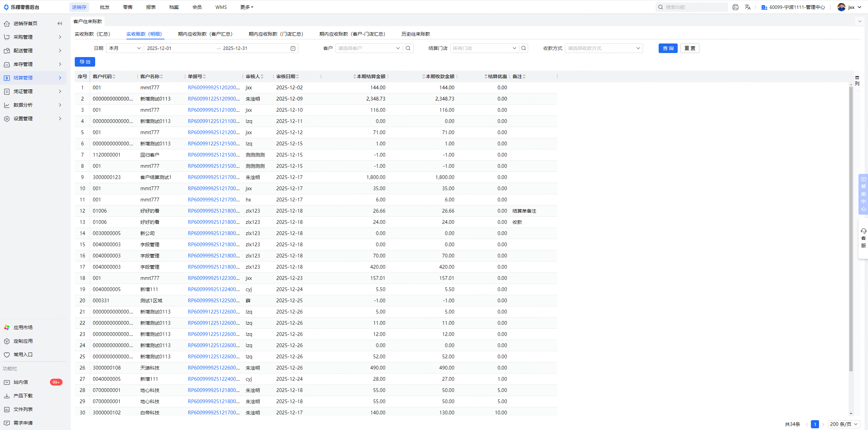868x430 pixels.
Task: Click the 导出 export button
Action: (85, 62)
